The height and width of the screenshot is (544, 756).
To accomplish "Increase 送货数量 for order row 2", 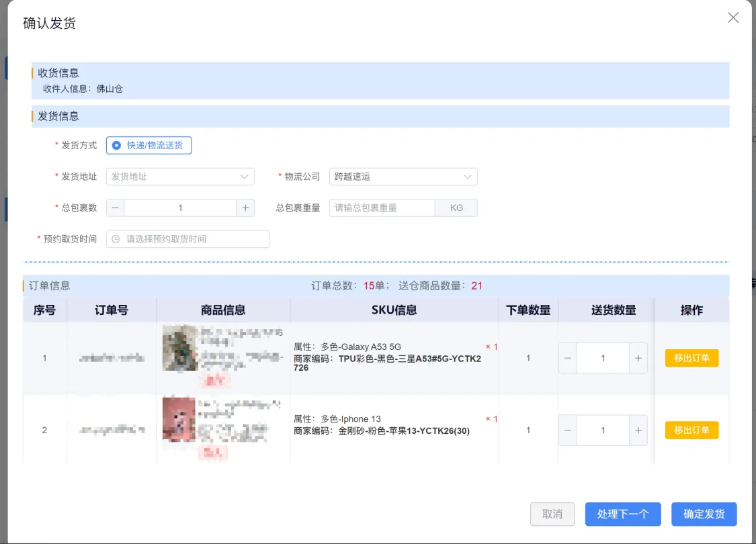I will click(x=638, y=430).
